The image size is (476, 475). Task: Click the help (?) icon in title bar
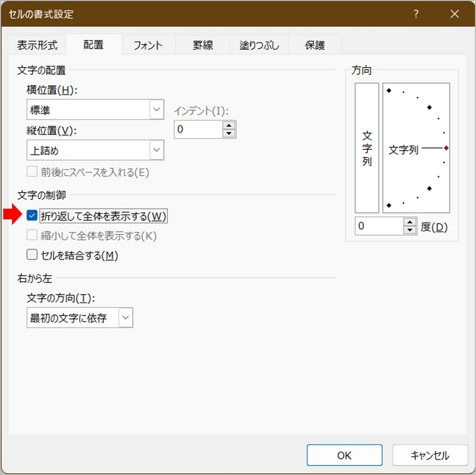(416, 14)
